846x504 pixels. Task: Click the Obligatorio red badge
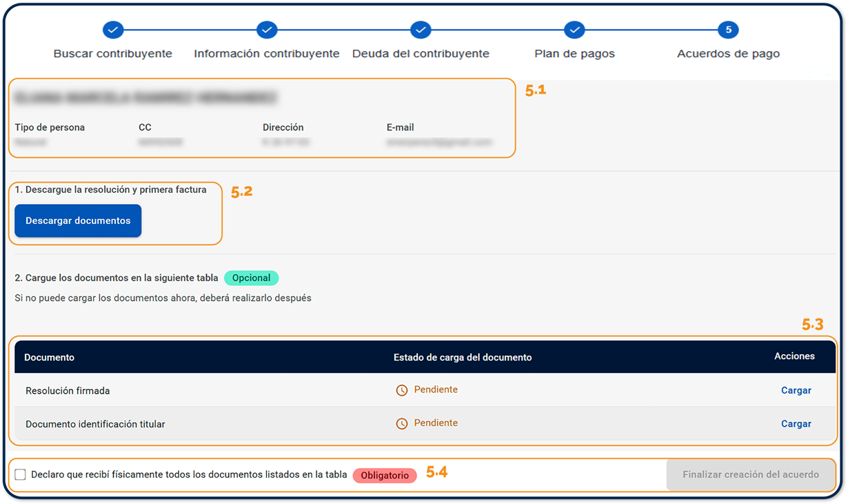[385, 476]
